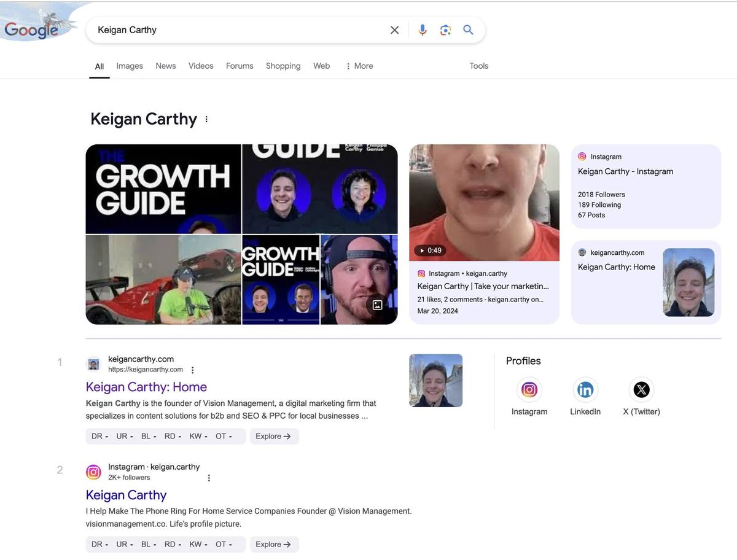Open the 'Keigan Carthy: Home' result link

pyautogui.click(x=146, y=387)
